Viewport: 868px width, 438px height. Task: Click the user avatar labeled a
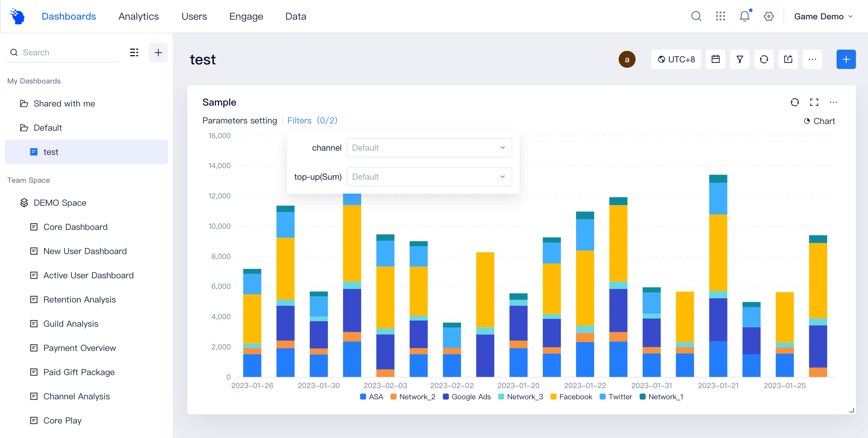point(627,59)
